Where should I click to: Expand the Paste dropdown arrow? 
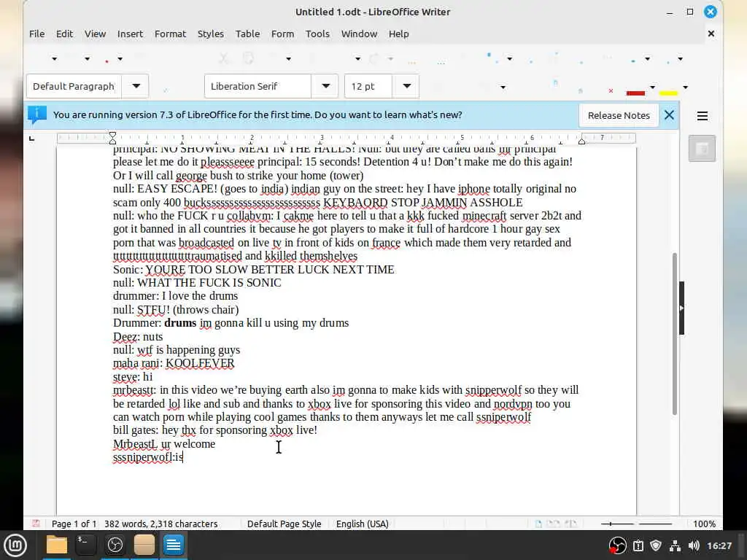tap(288, 58)
